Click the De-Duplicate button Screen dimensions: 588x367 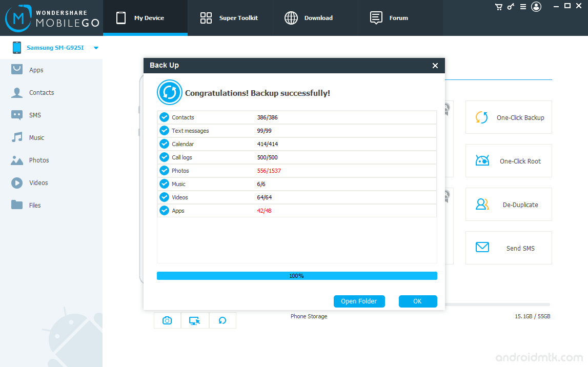(509, 205)
